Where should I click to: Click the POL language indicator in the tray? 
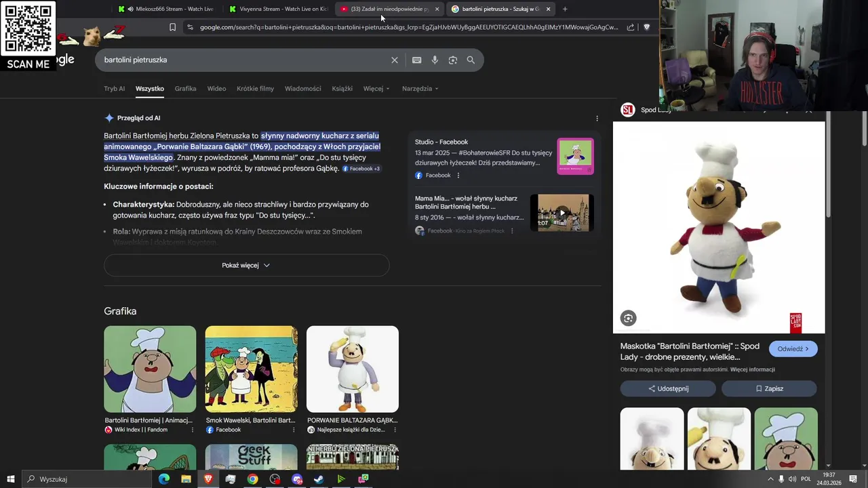click(x=806, y=479)
